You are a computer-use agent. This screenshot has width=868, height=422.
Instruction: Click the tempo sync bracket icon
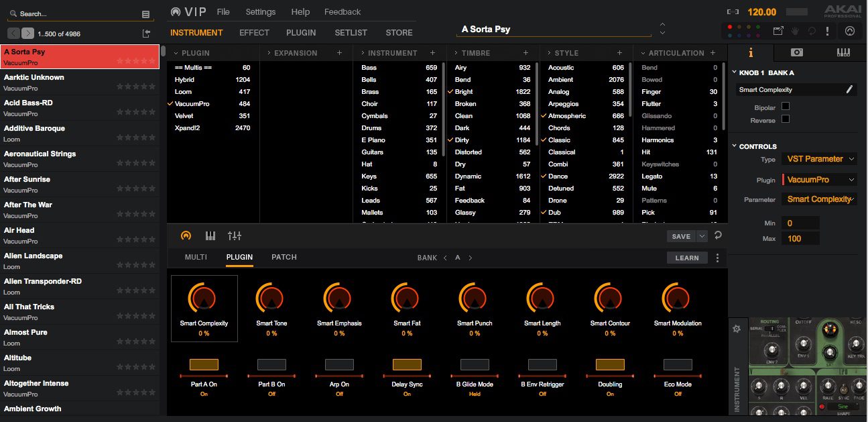(x=733, y=12)
